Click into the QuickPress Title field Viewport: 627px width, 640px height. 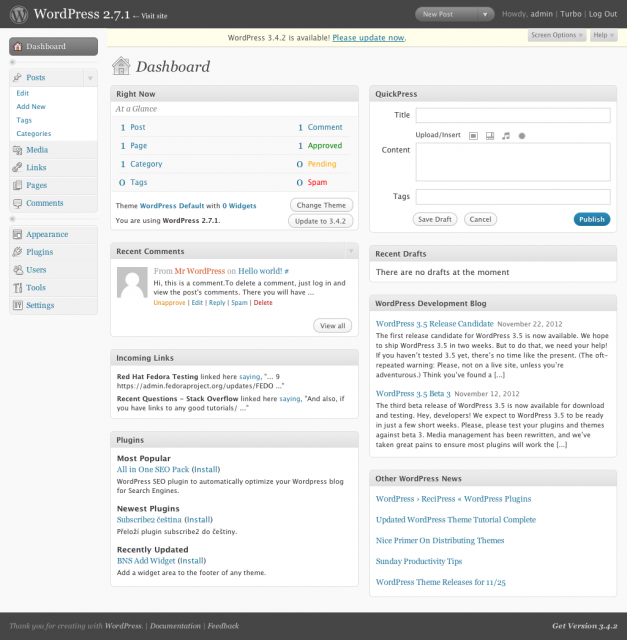click(x=513, y=115)
